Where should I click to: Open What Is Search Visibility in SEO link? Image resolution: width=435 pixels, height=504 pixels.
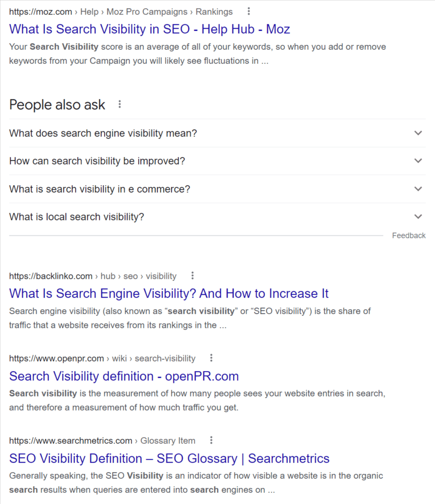coord(150,29)
